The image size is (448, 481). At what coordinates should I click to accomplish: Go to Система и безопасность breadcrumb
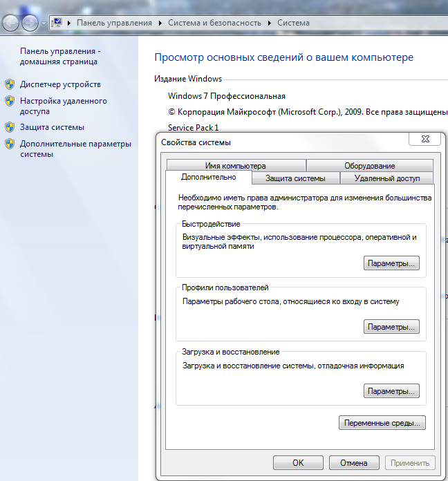point(214,23)
